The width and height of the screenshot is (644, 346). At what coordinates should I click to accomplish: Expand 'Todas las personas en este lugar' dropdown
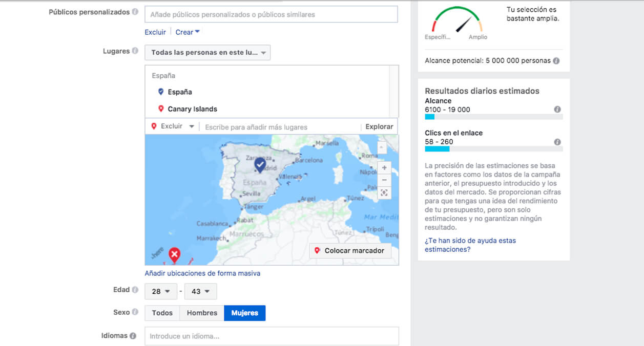pos(207,53)
